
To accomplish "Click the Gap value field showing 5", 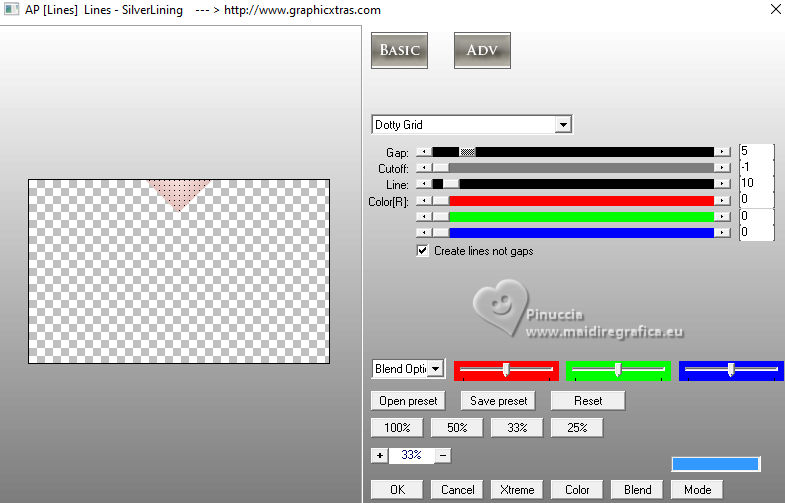I will point(756,151).
